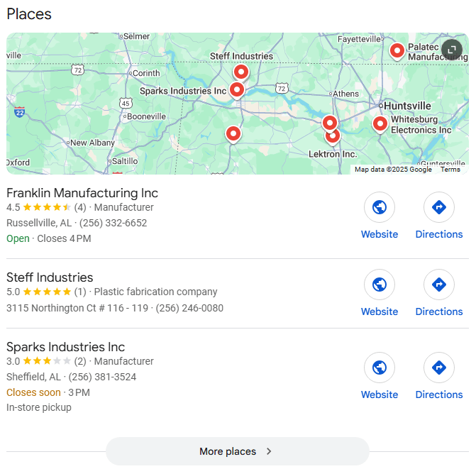This screenshot has width=476, height=469.
Task: Click the More places button
Action: click(x=238, y=451)
